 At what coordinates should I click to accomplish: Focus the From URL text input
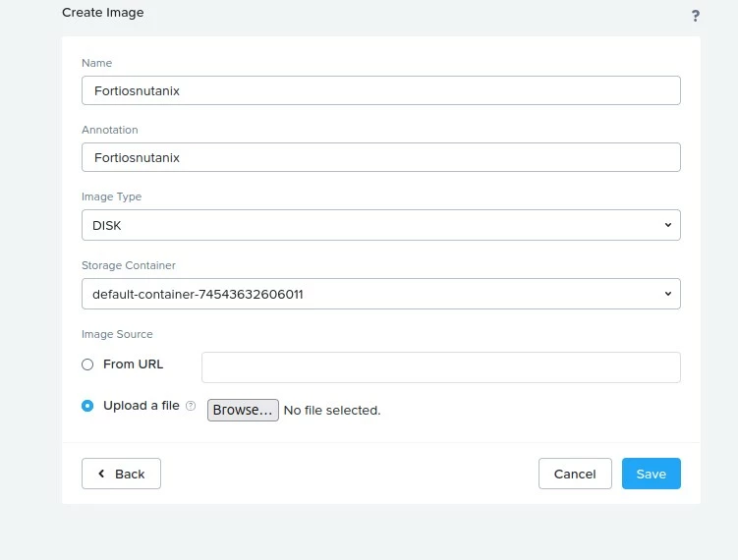pos(441,367)
